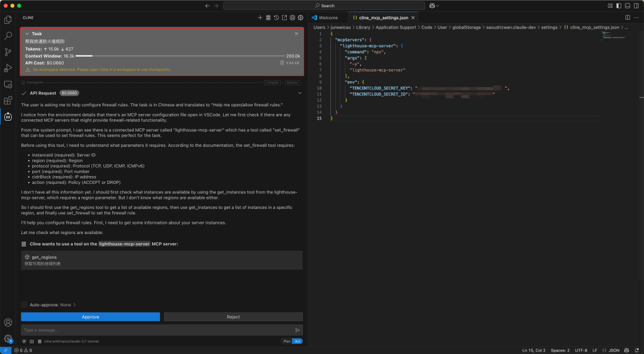Manage MCP servers icon below message box
Image resolution: width=644 pixels, height=354 pixels.
[x=39, y=341]
